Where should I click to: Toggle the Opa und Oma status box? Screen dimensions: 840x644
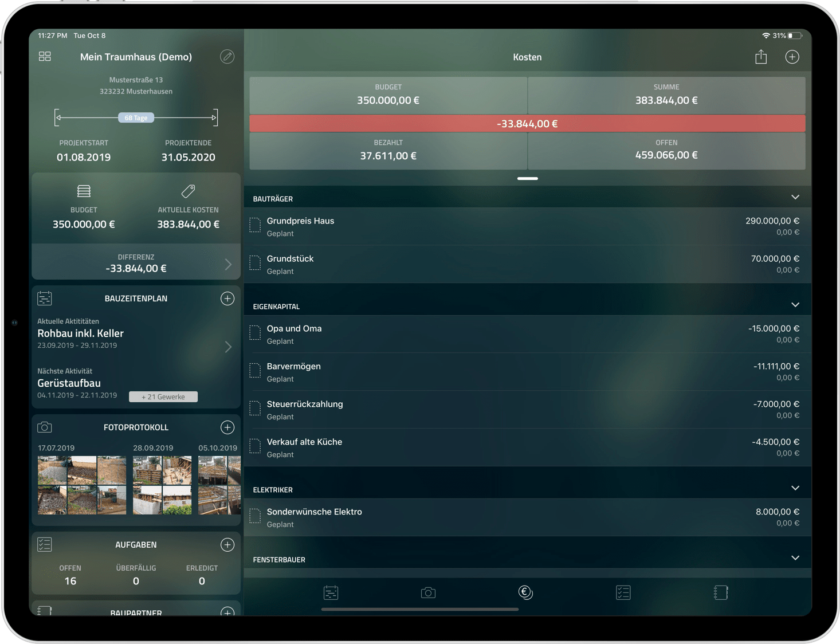255,333
